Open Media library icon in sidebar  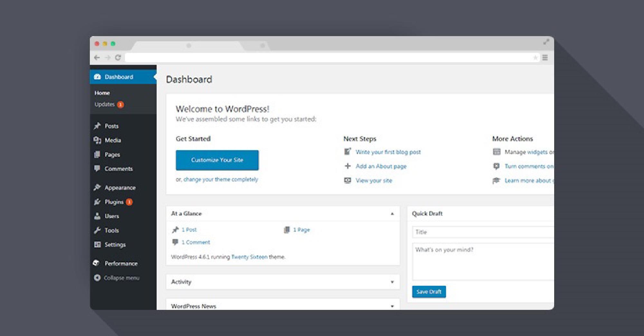[x=97, y=140]
